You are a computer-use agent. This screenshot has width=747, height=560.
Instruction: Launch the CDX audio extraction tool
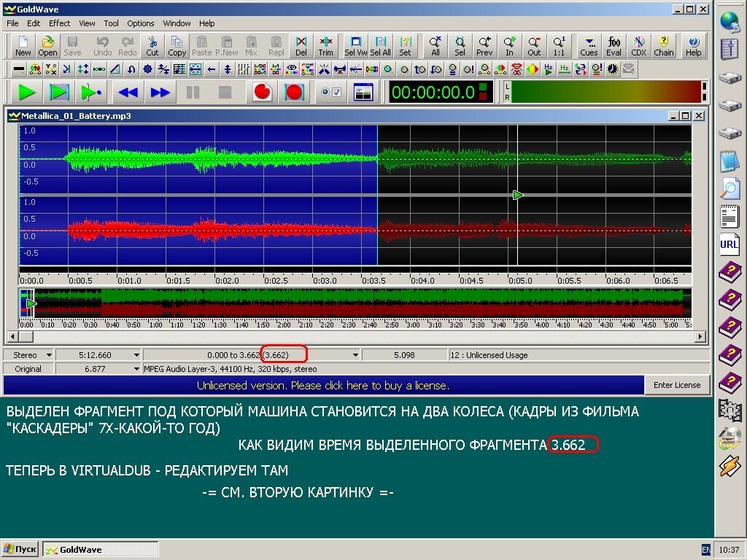[638, 46]
